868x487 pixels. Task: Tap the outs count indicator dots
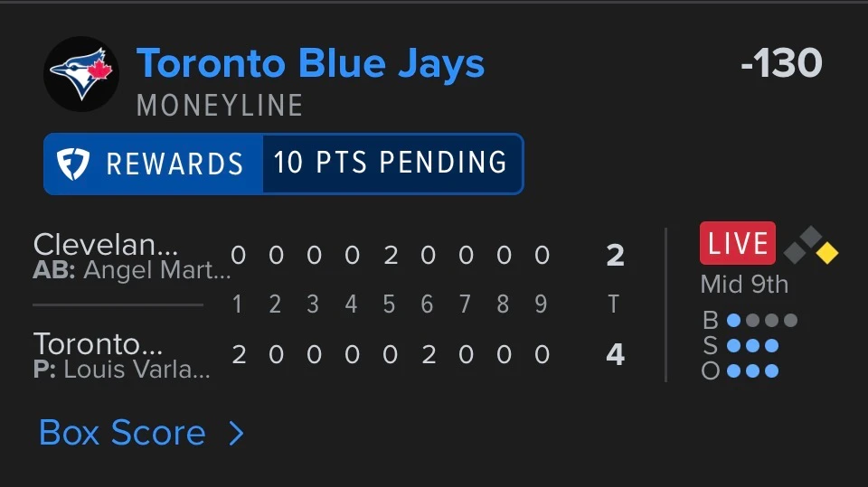pos(753,370)
